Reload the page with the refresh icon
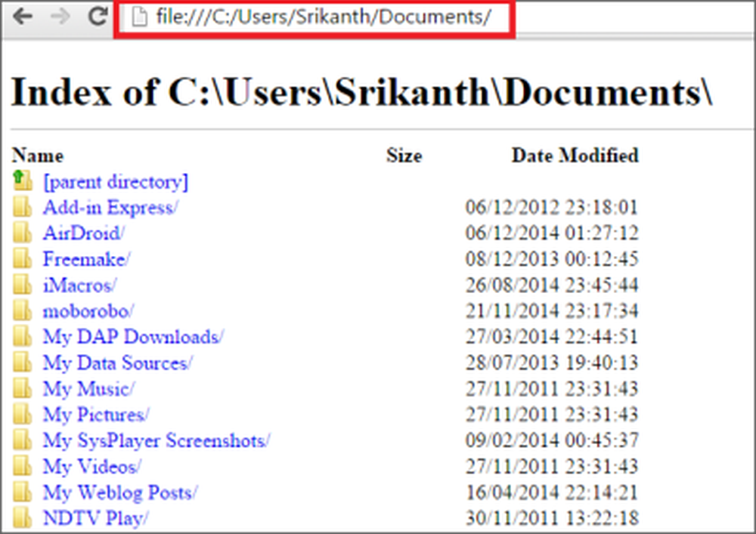 97,17
